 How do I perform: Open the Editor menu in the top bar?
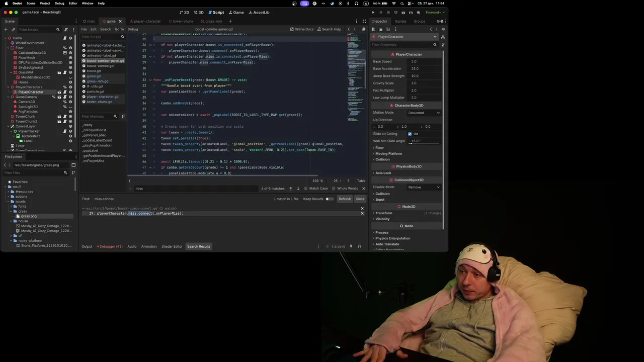(x=73, y=4)
